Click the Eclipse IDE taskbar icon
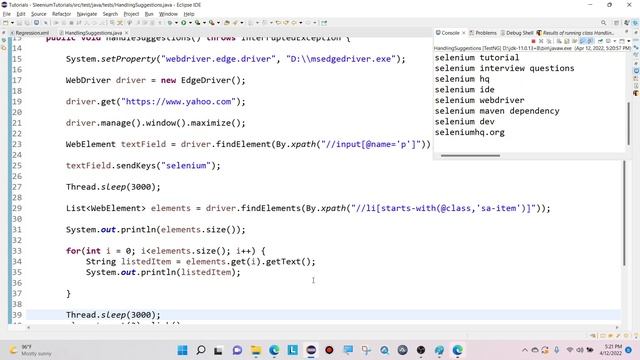The width and height of the screenshot is (640, 360). pos(311,350)
